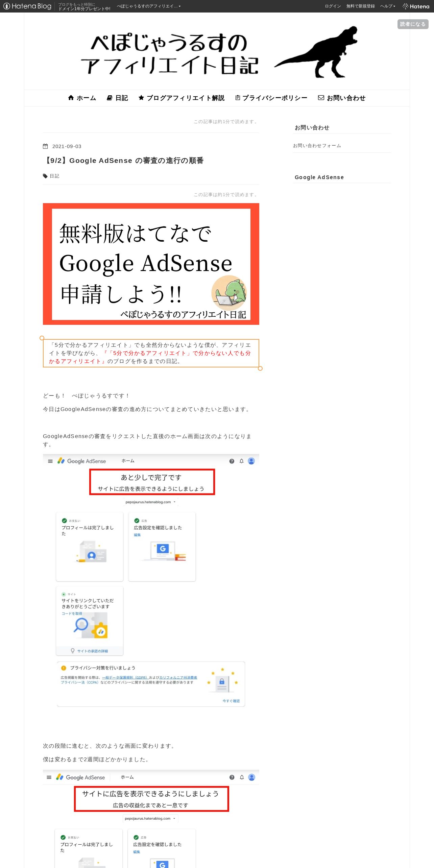Click the 日記 category tag under the title
This screenshot has width=434, height=868.
coord(54,176)
